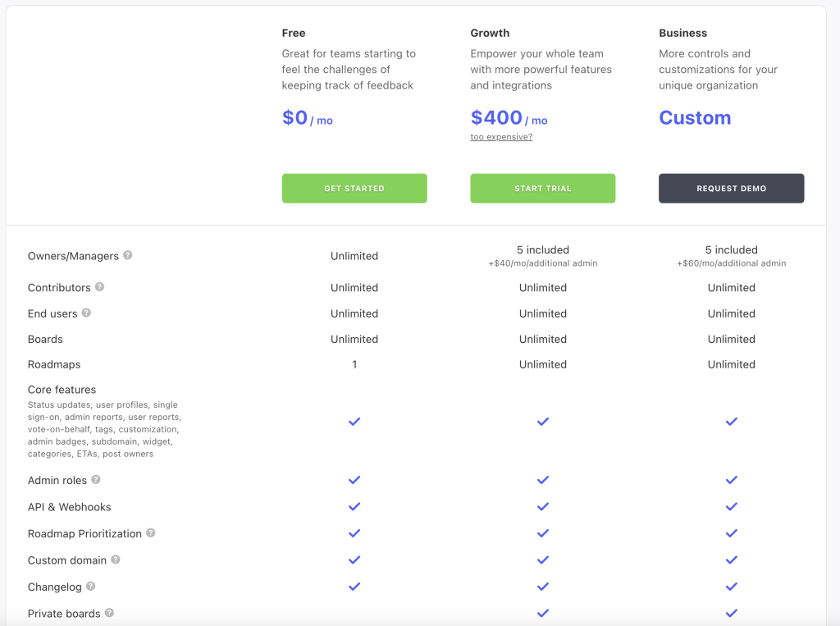This screenshot has width=840, height=626.
Task: Click the Business plan Private boards checkmark
Action: point(731,613)
